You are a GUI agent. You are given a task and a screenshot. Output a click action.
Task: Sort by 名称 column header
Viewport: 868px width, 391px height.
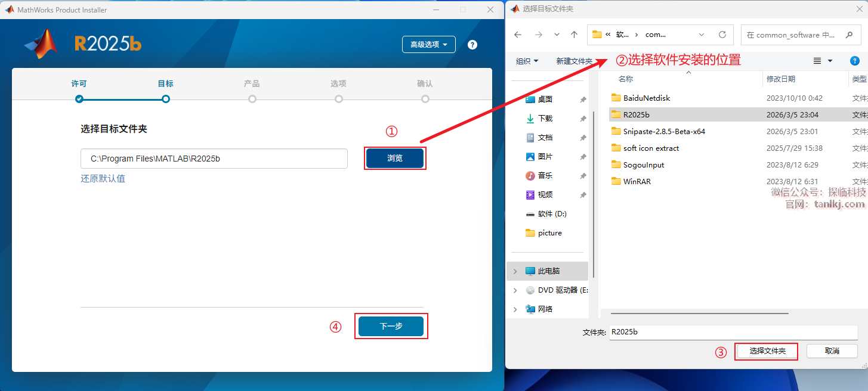click(x=626, y=79)
